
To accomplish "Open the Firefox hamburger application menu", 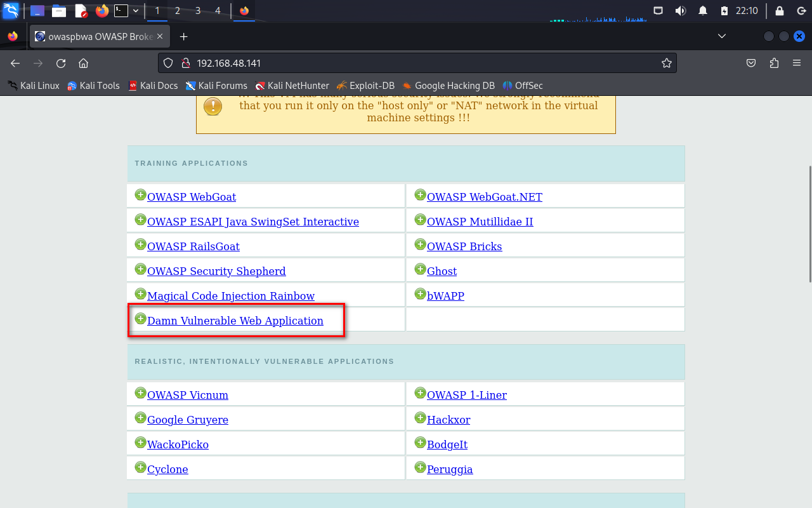I will tap(797, 63).
